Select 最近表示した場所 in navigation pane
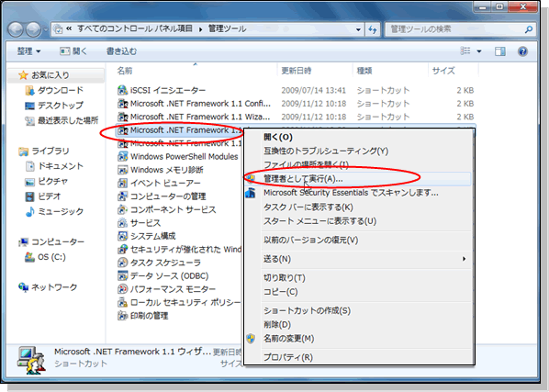549x392 pixels. point(68,120)
